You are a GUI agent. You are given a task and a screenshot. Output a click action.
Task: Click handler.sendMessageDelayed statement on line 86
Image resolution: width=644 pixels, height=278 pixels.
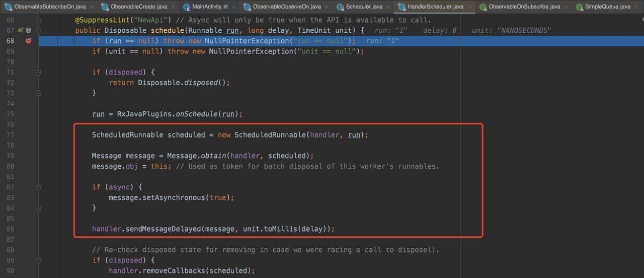tap(213, 229)
